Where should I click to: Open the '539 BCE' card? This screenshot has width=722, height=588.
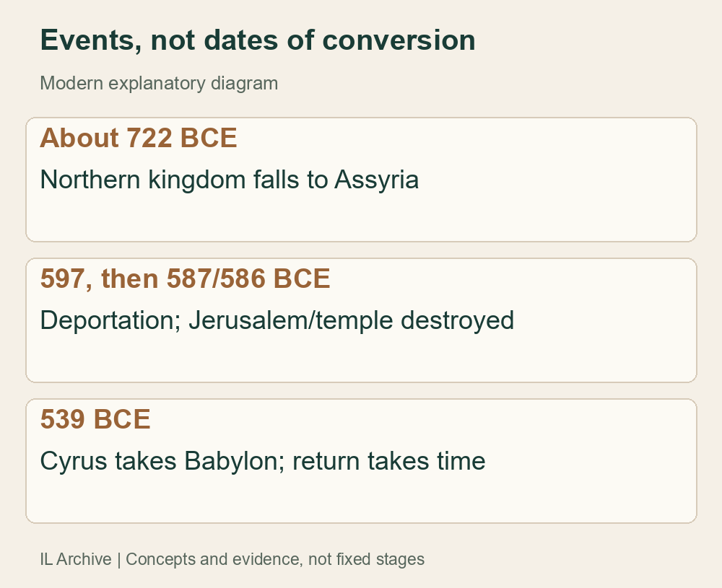coord(361,461)
